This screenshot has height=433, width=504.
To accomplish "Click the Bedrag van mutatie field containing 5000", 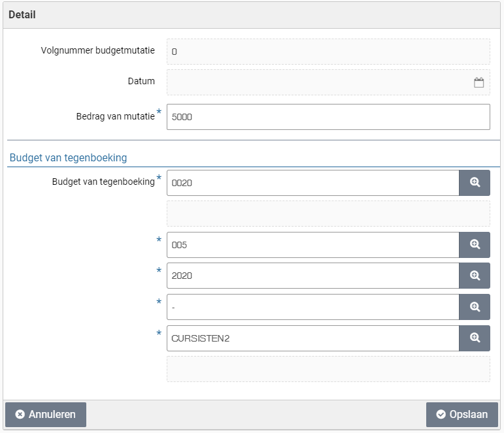I will click(x=328, y=117).
